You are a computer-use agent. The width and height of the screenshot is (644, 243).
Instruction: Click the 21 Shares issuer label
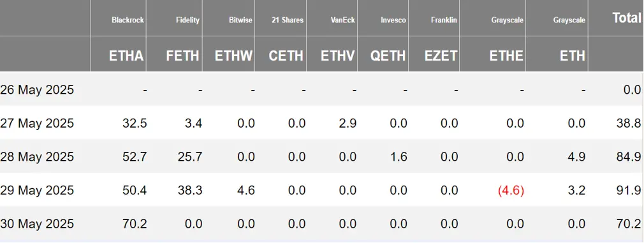click(x=288, y=20)
